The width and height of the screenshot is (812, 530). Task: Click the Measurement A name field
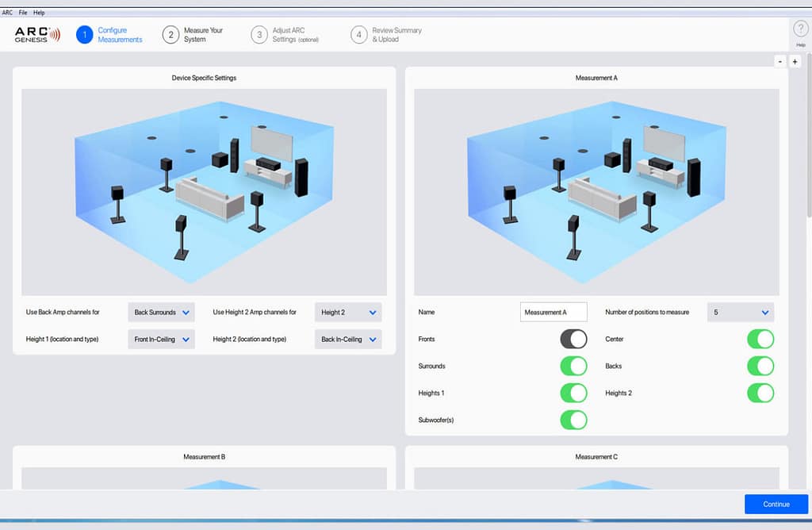(x=553, y=313)
